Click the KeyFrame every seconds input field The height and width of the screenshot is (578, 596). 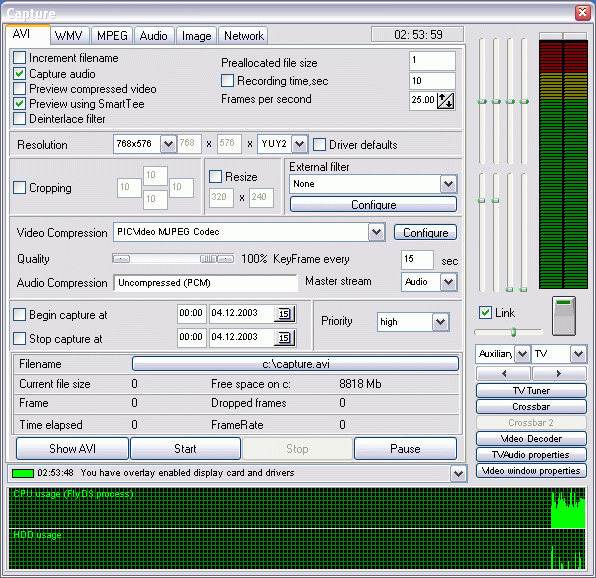pos(417,260)
